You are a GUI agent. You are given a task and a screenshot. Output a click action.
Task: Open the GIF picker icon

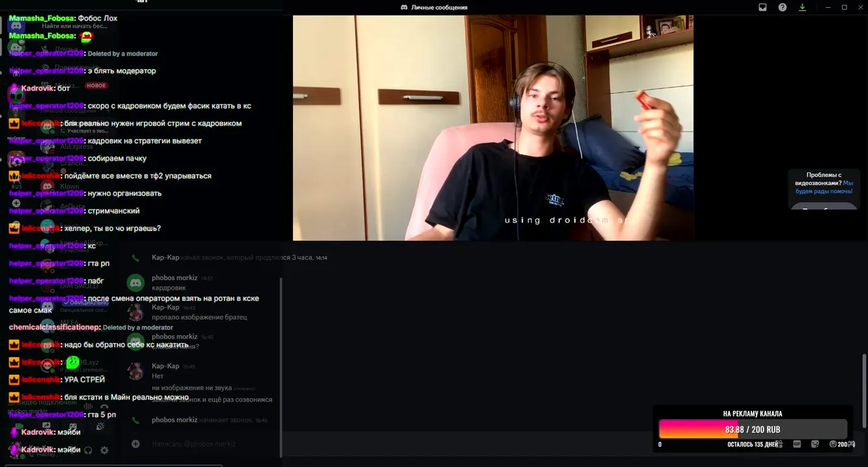(x=797, y=444)
